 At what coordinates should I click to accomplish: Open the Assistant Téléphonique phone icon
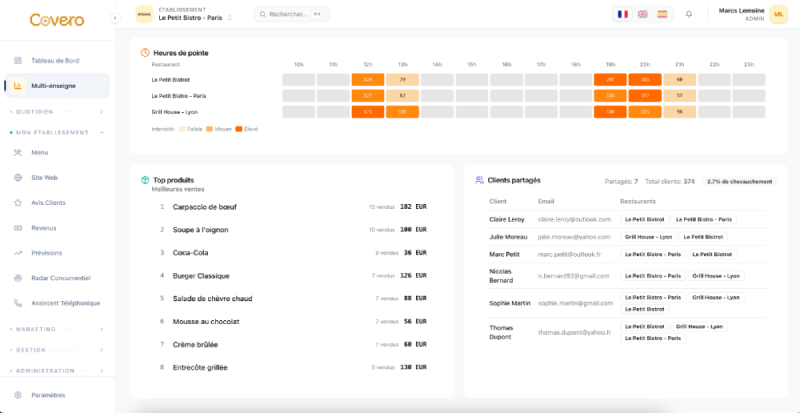click(18, 302)
